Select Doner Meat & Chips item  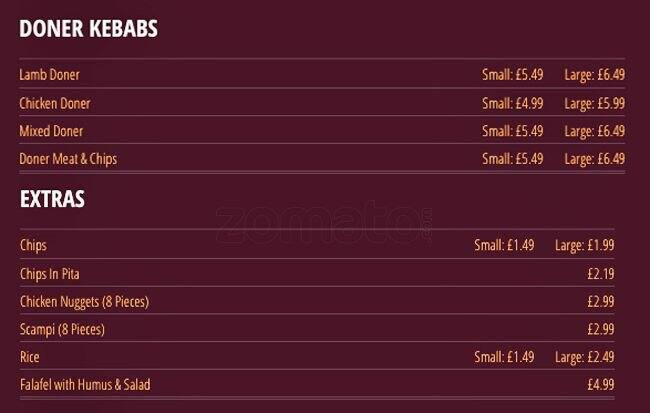(x=75, y=159)
